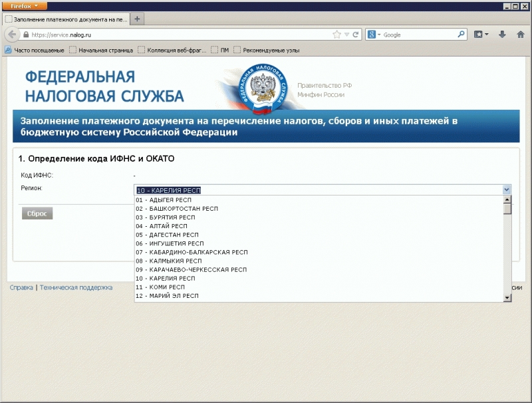Screen dimensions: 532x403
Task: Choose '02 - БАШКОРТОСТАН РЕСП' from the list
Action: pos(177,208)
